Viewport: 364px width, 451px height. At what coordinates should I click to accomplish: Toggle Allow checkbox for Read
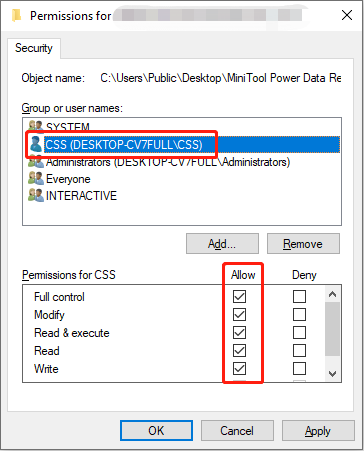239,351
